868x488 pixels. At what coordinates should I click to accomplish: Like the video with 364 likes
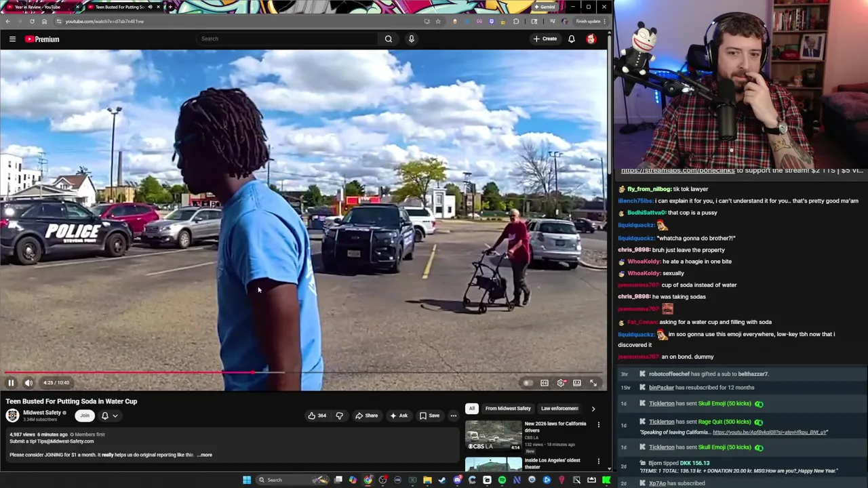click(x=317, y=415)
